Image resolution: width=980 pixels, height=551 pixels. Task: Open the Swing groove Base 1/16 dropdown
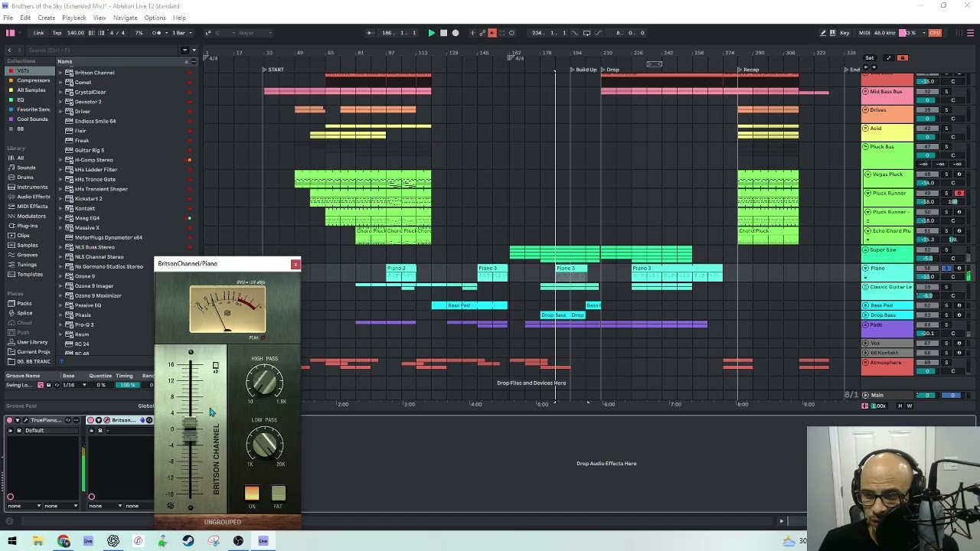[x=74, y=385]
